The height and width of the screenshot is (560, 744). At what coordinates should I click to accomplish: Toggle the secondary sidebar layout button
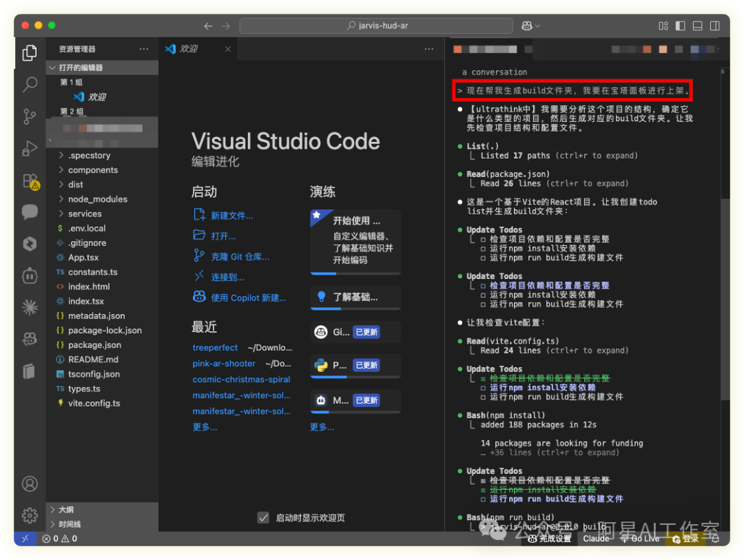click(715, 26)
